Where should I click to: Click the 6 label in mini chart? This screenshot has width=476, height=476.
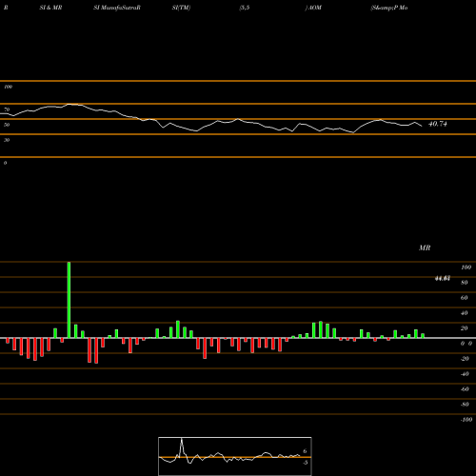305,451
